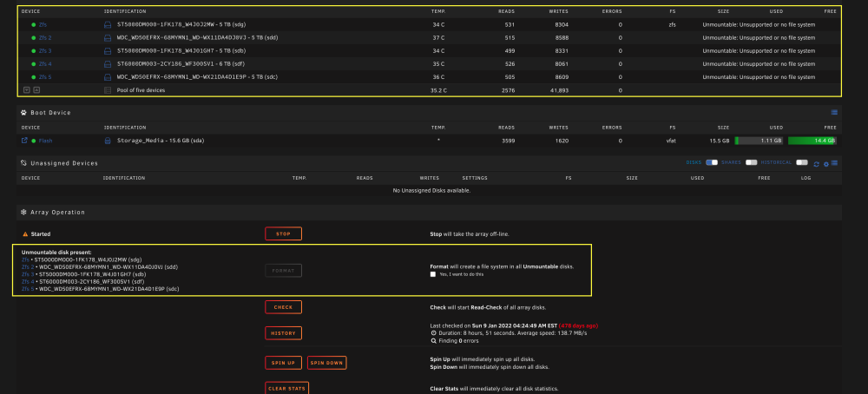This screenshot has height=394, width=868.
Task: Click the 'No Unassigned Disks available.' message
Action: click(431, 190)
